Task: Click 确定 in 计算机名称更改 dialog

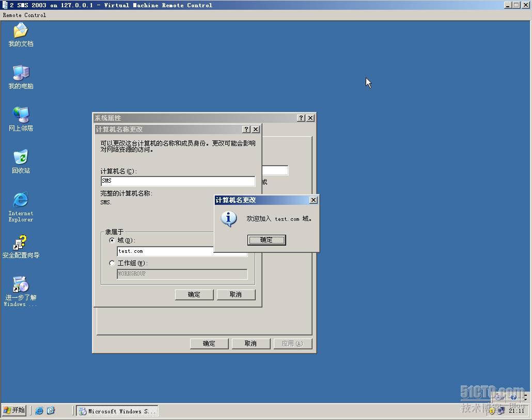Action: tap(194, 295)
